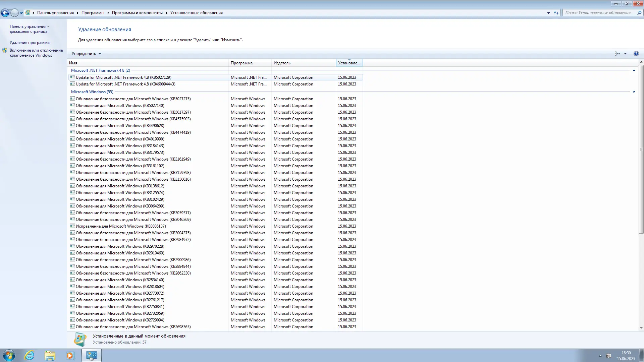Collapse the Microsoft Windows (55) group
Screen dimensions: 644x362
634,92
